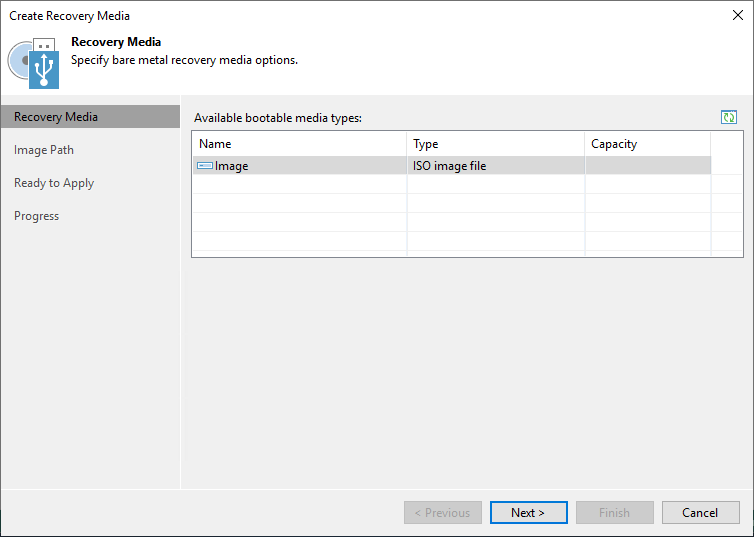Close the Create Recovery Media window
Viewport: 754px width, 537px height.
pos(737,16)
